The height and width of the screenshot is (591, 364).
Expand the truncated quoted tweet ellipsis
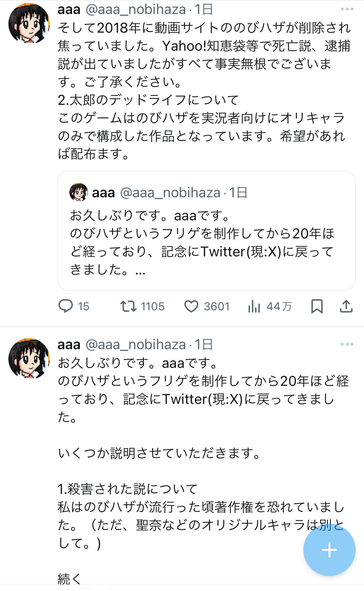pyautogui.click(x=141, y=270)
